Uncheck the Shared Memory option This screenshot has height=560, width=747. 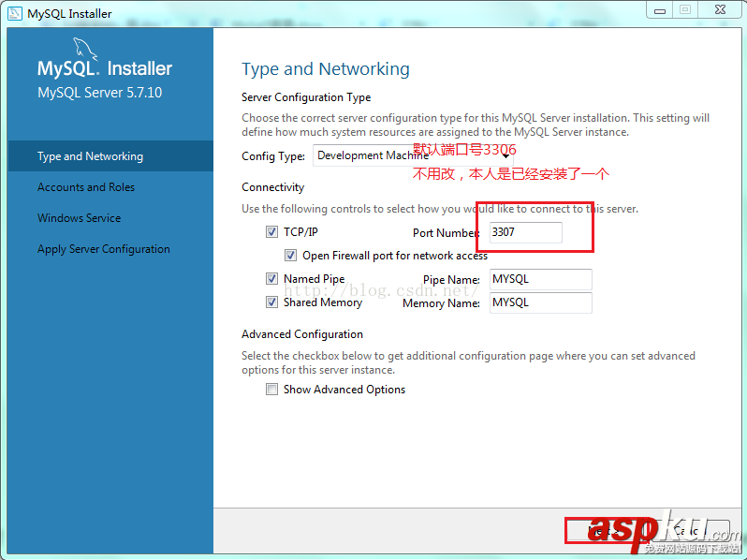271,302
